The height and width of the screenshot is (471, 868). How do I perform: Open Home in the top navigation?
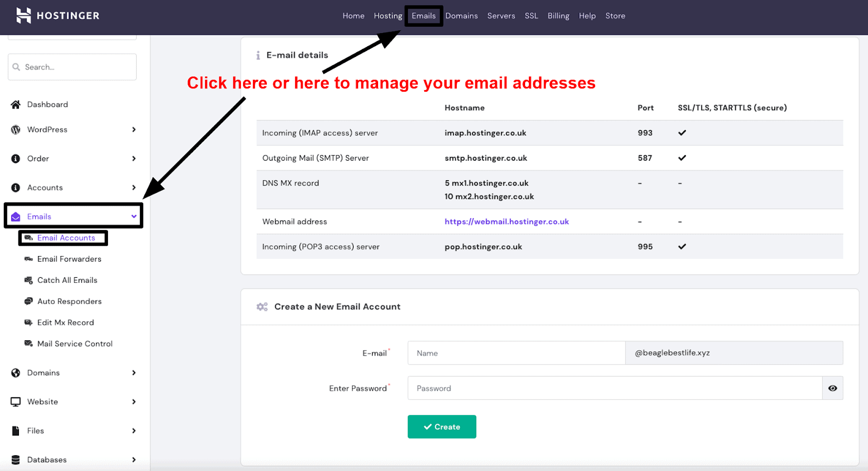tap(353, 16)
